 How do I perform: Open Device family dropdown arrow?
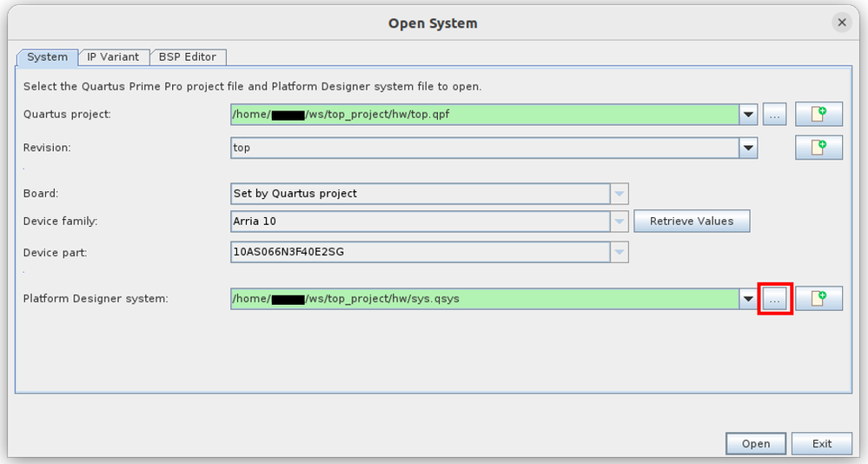click(x=619, y=222)
